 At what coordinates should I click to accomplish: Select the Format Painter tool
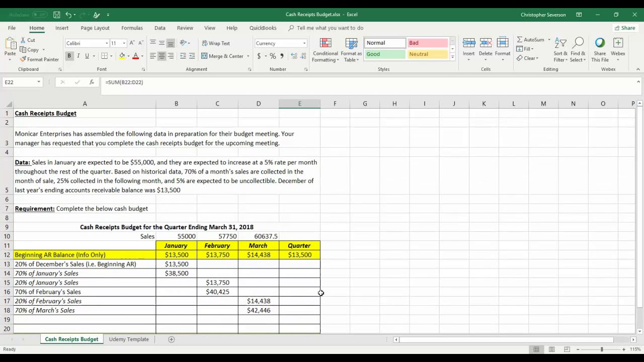click(39, 59)
